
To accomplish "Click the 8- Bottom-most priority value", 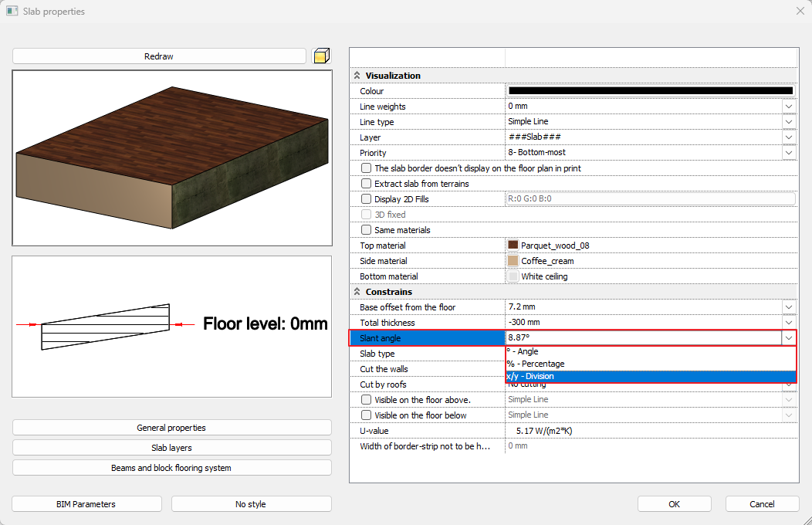I will tap(536, 152).
